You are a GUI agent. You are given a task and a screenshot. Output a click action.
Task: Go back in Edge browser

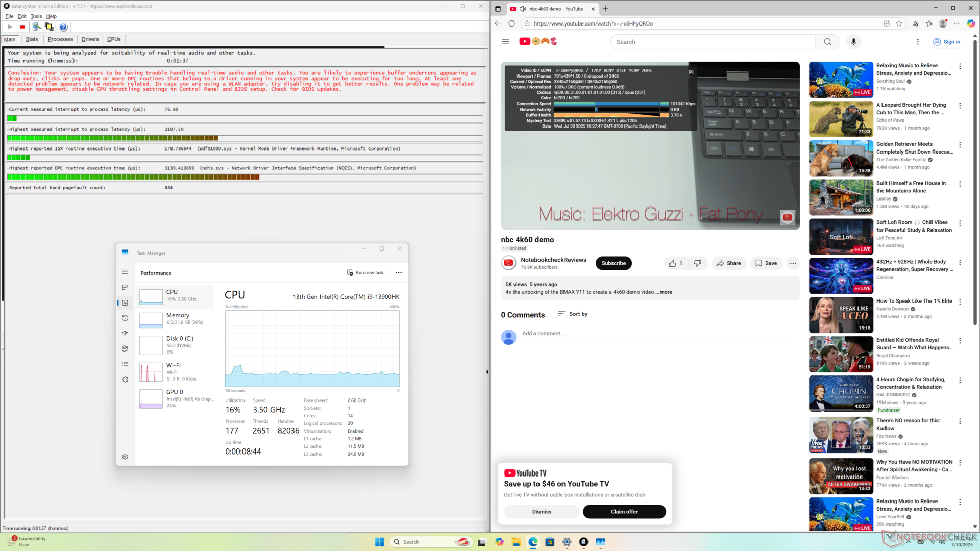point(498,23)
